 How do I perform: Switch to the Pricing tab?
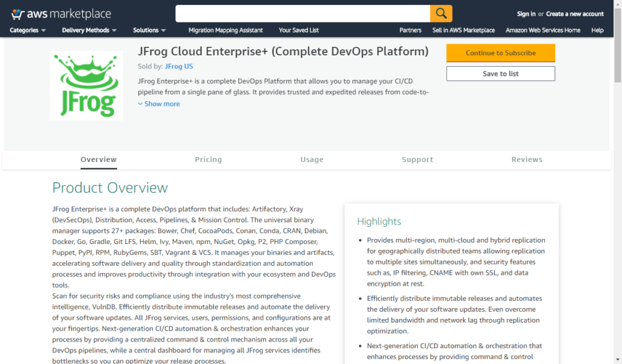208,159
